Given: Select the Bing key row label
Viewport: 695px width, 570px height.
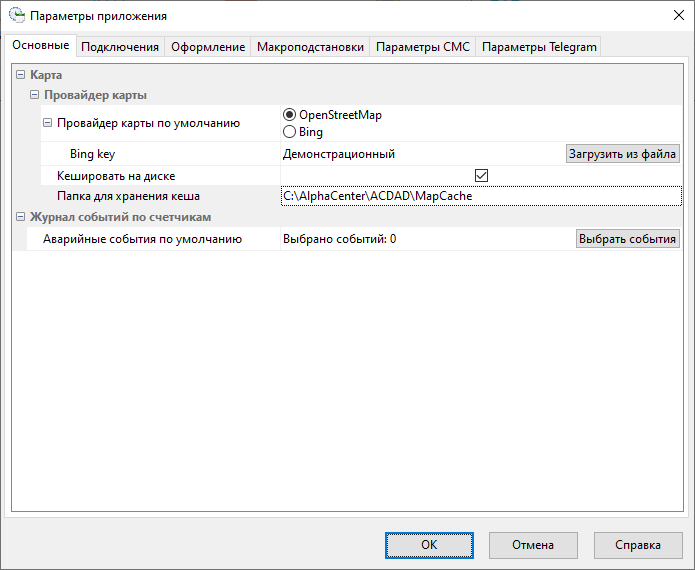Looking at the screenshot, I should tap(92, 154).
